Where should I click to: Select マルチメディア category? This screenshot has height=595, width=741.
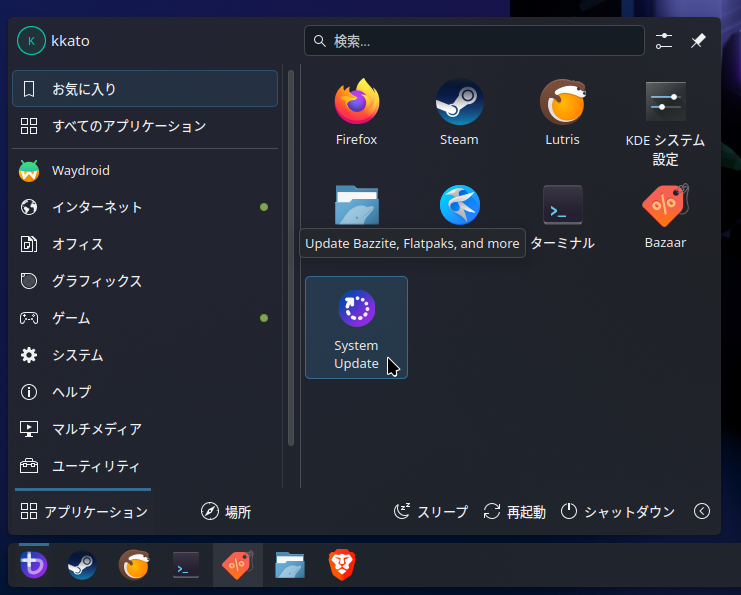(x=145, y=429)
